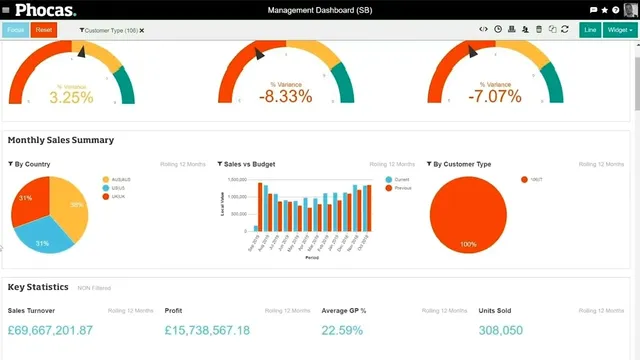Click the embed code icon in toolbar
This screenshot has width=640, height=360.
[x=483, y=29]
